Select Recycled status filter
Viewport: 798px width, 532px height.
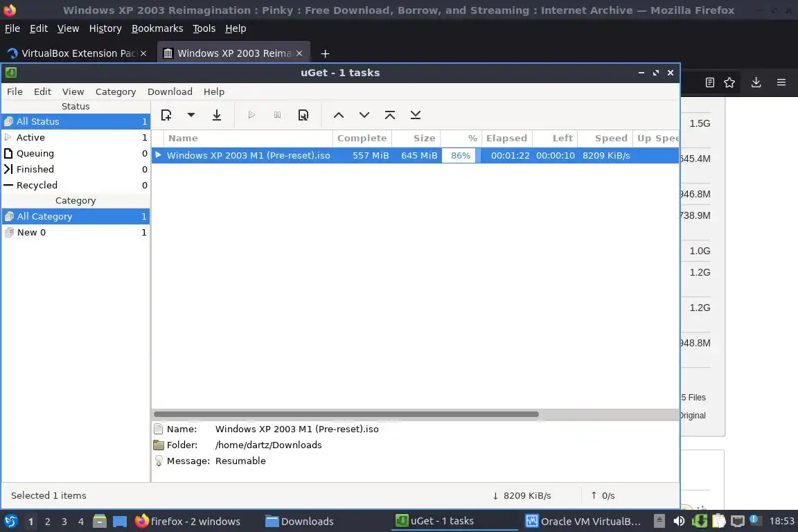point(76,185)
